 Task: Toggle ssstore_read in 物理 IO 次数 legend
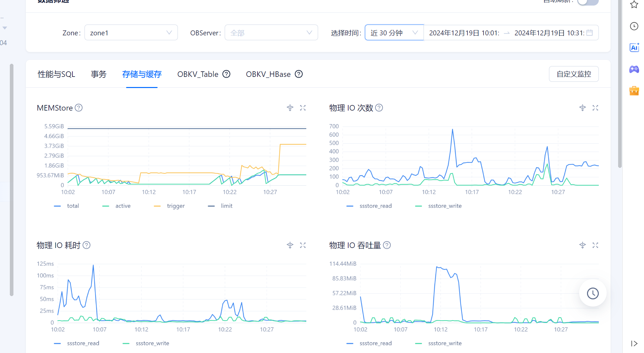pos(369,206)
